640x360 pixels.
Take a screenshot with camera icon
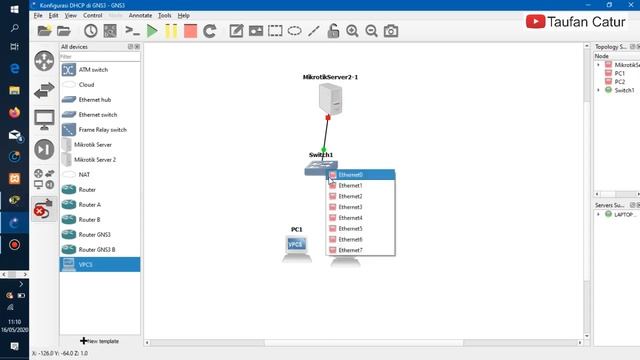(391, 31)
